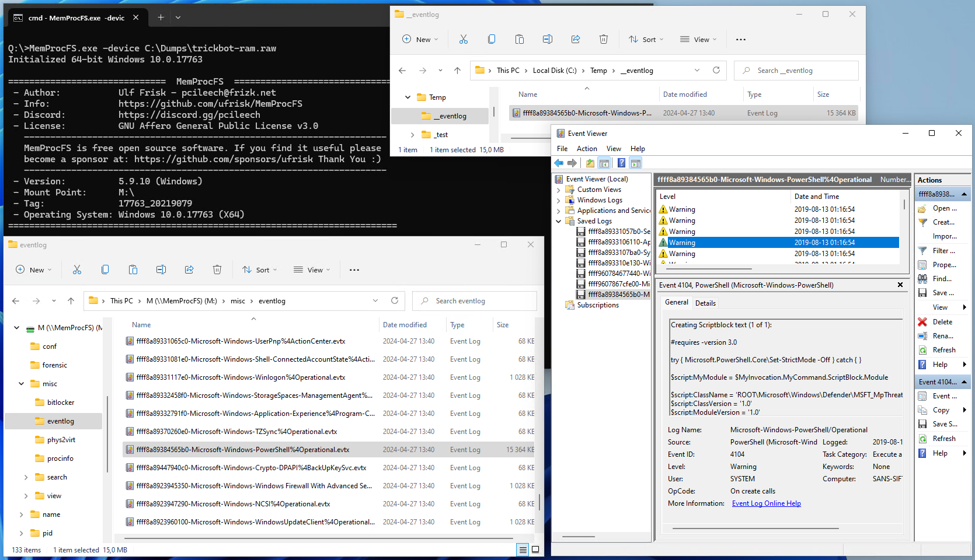Click Copy icon in _eventlog Explorer toolbar

tap(492, 39)
